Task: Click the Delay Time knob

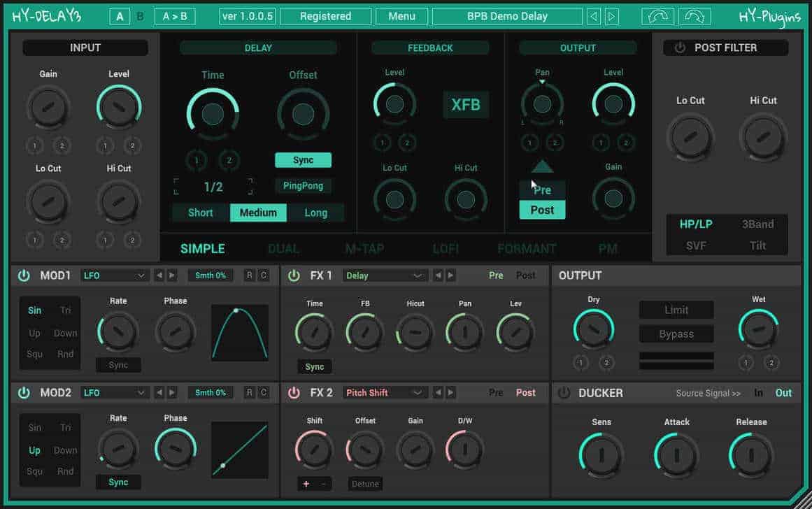Action: [x=213, y=114]
